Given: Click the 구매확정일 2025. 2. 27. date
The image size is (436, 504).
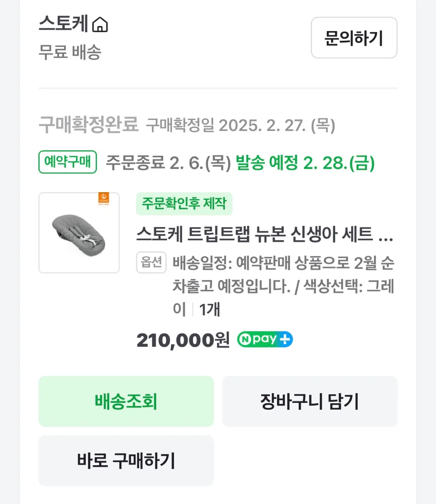Looking at the screenshot, I should click(x=241, y=125).
